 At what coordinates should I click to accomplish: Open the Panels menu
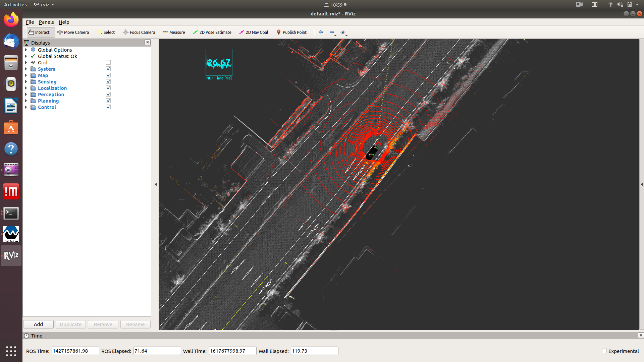pyautogui.click(x=46, y=22)
